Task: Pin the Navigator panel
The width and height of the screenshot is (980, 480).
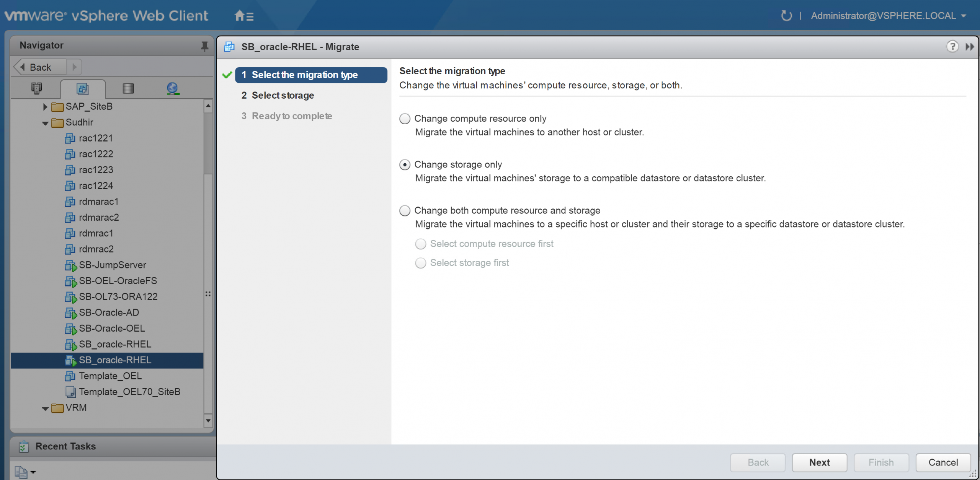Action: click(205, 46)
